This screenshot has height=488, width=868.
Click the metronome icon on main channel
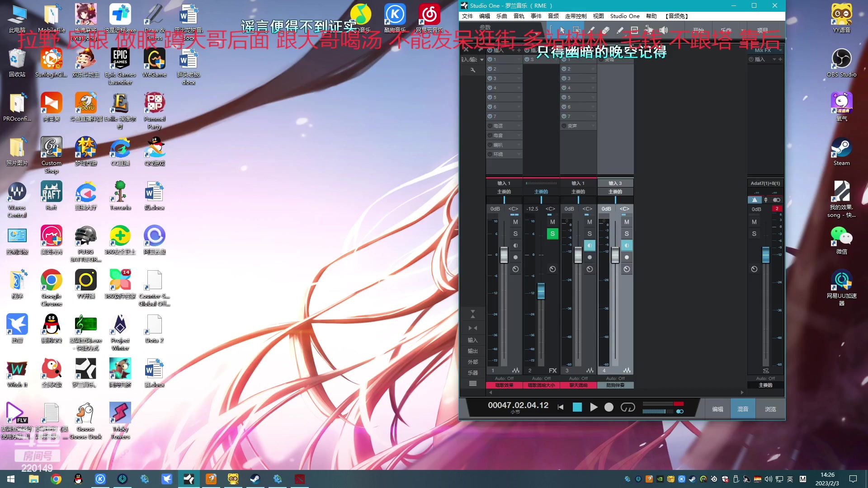(x=755, y=200)
